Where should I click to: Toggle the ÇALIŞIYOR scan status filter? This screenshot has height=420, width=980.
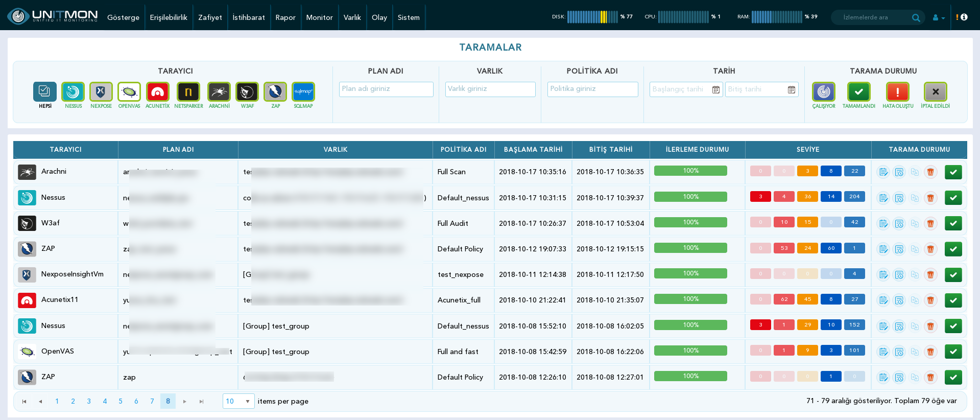point(824,92)
